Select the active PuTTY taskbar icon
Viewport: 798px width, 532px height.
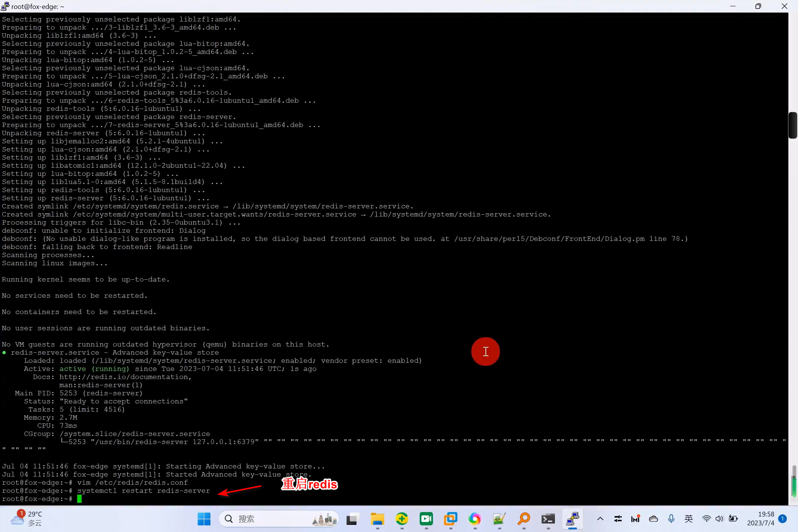pos(572,519)
